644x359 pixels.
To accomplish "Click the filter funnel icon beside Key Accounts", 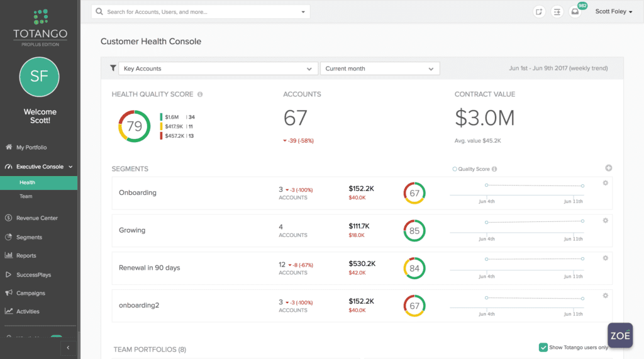I will pos(113,68).
